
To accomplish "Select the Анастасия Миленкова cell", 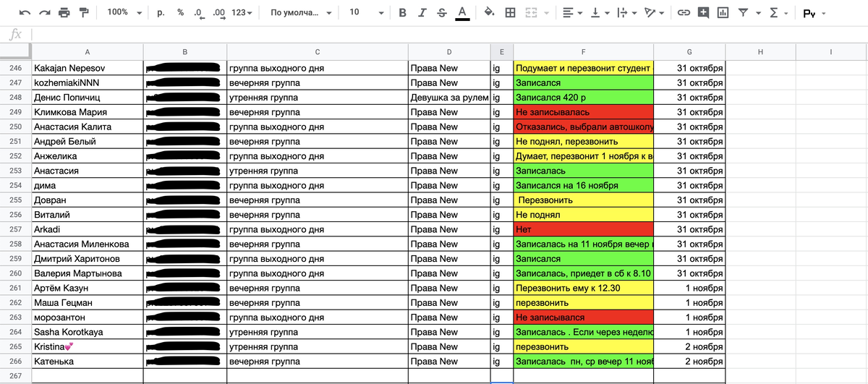I will (88, 244).
